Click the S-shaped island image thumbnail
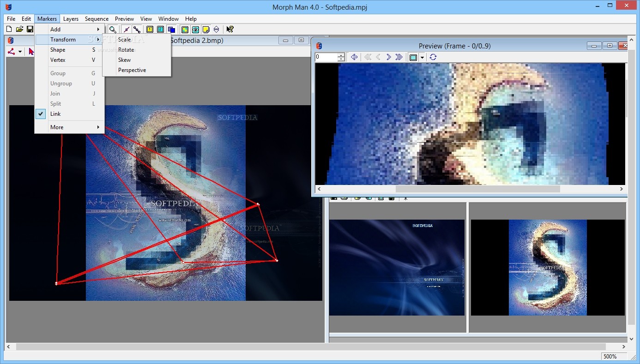 point(548,268)
